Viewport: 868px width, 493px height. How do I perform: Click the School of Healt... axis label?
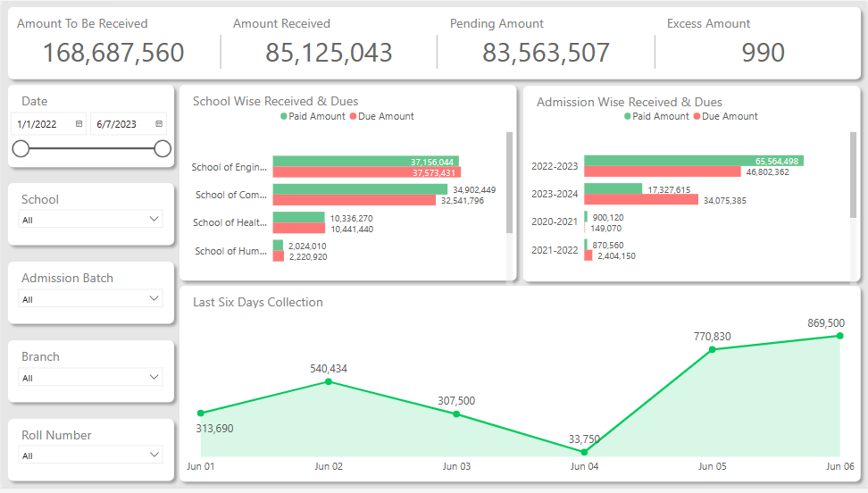pyautogui.click(x=230, y=222)
